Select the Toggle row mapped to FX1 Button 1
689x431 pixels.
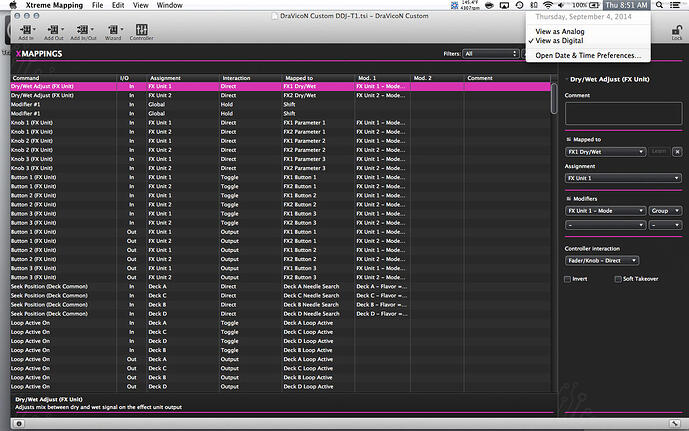[x=280, y=177]
